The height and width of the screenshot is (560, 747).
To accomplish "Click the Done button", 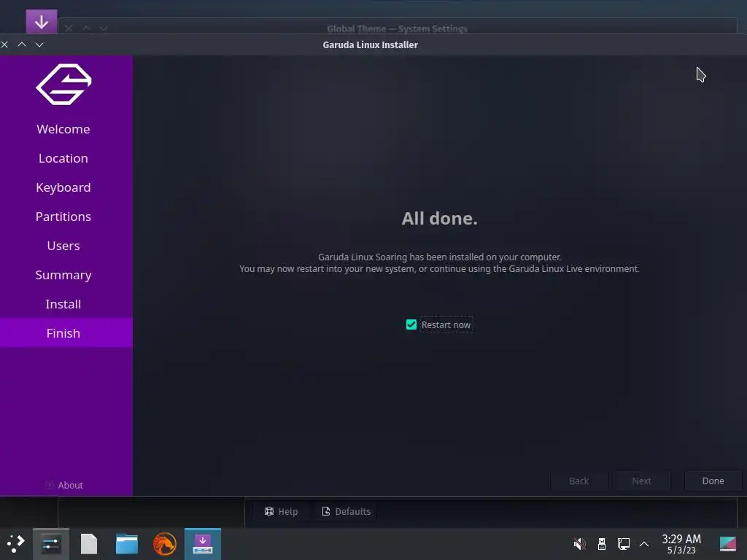I will [713, 481].
